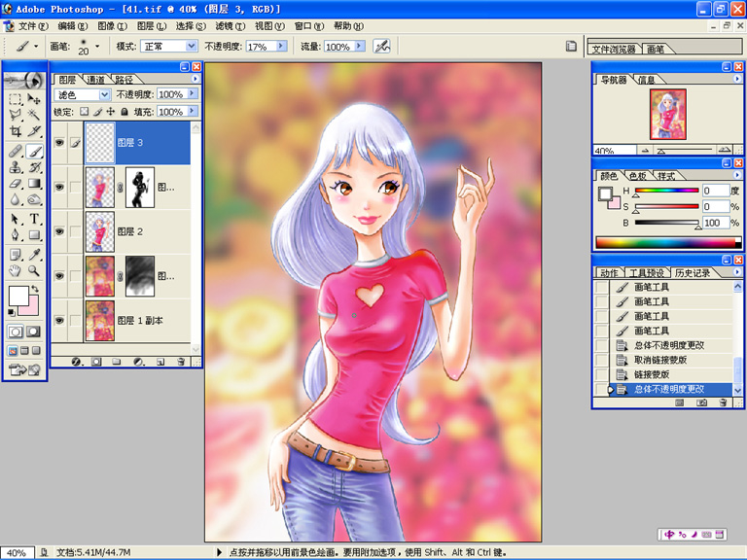
Task: Open flow 100% slider arrow
Action: (360, 47)
